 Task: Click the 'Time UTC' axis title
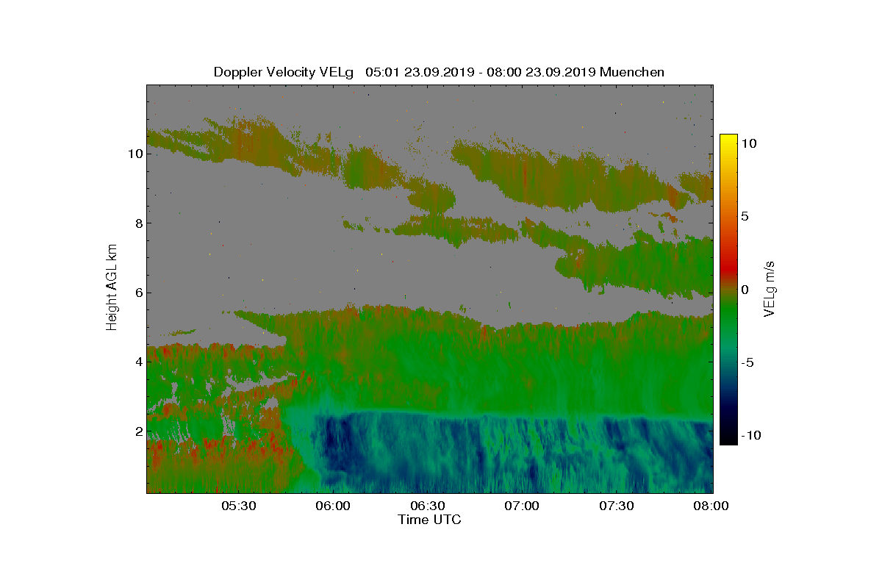[x=430, y=520]
